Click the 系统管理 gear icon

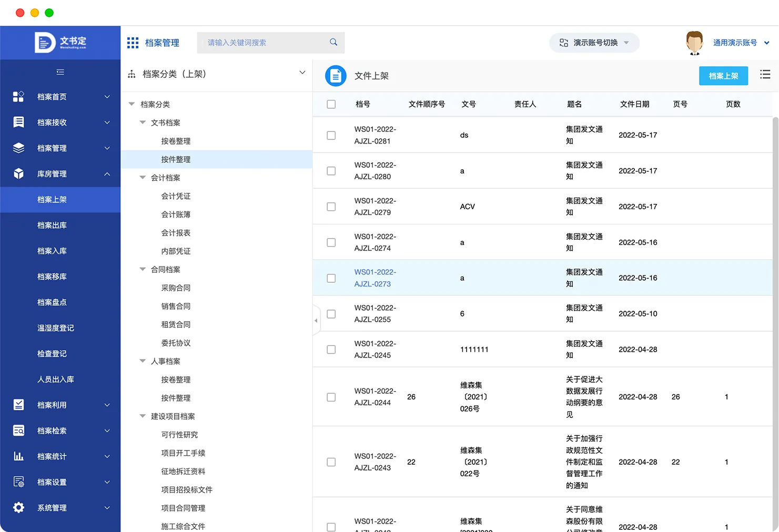coord(18,508)
